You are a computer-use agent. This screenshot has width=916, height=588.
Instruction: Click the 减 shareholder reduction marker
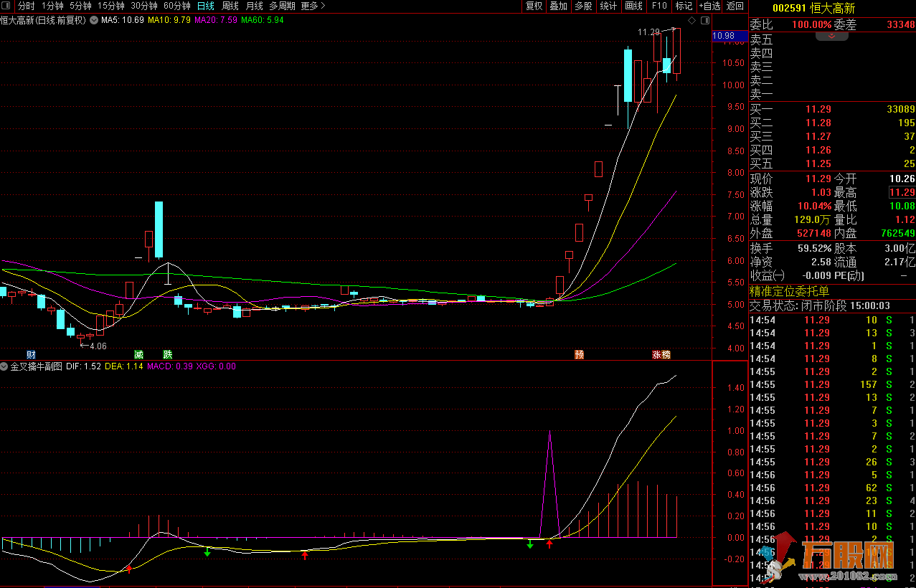point(138,354)
